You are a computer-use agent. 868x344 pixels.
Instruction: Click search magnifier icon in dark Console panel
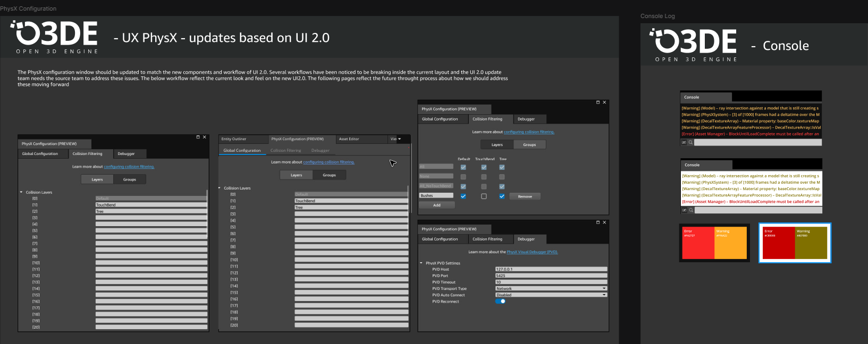690,142
